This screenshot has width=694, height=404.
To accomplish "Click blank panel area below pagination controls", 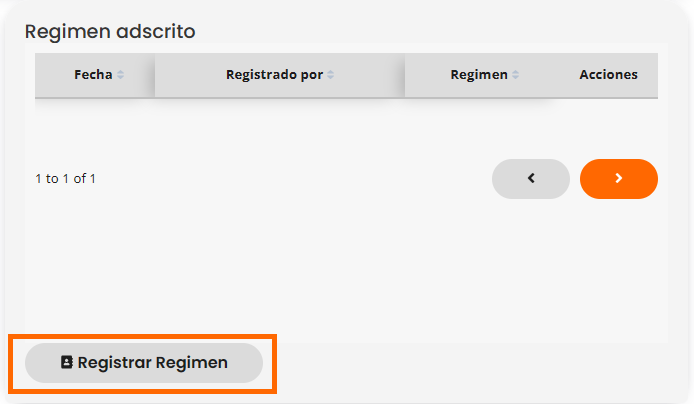I will click(x=346, y=270).
